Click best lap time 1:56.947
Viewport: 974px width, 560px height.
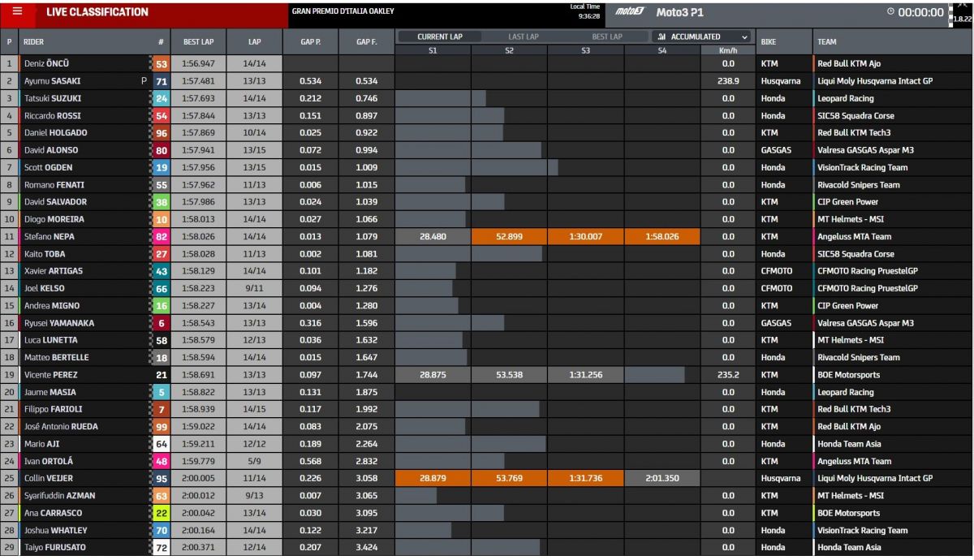(198, 64)
